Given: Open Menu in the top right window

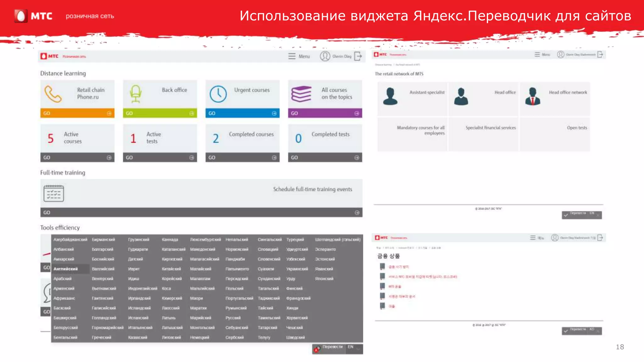Looking at the screenshot, I should [x=542, y=54].
